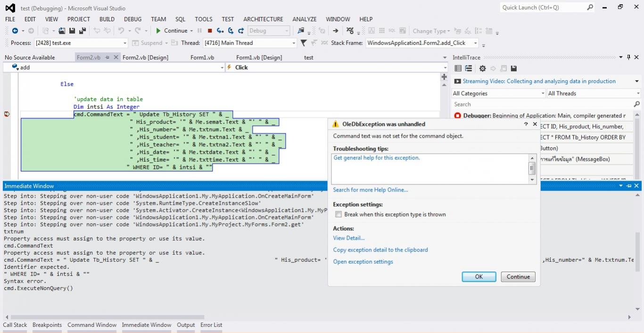Click the Stop Debugging red square icon

[x=210, y=31]
